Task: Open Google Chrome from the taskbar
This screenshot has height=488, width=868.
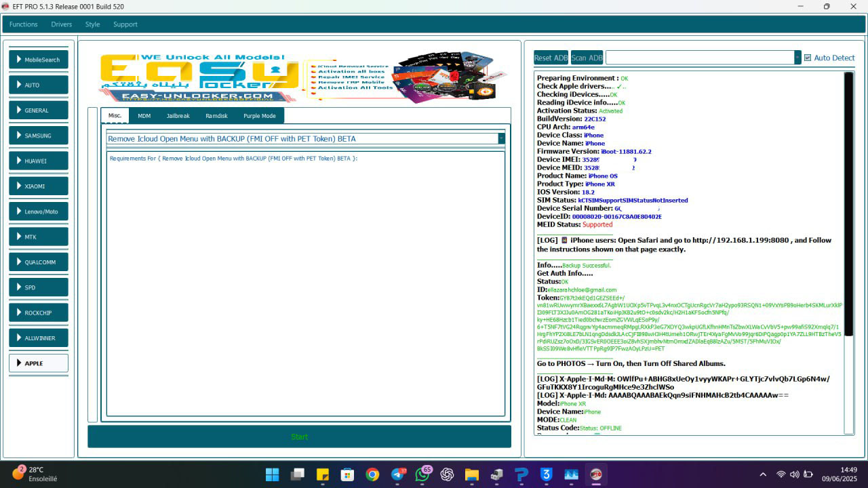Action: pyautogui.click(x=372, y=474)
